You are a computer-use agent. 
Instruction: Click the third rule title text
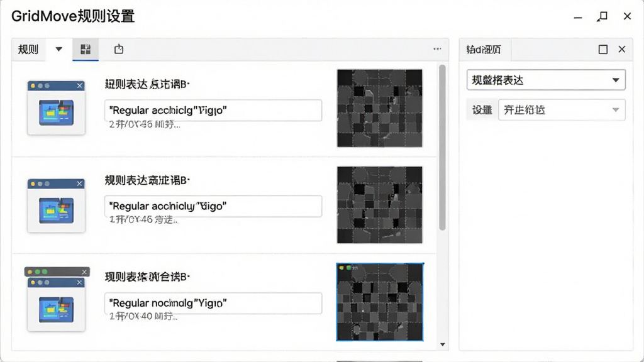pos(147,277)
